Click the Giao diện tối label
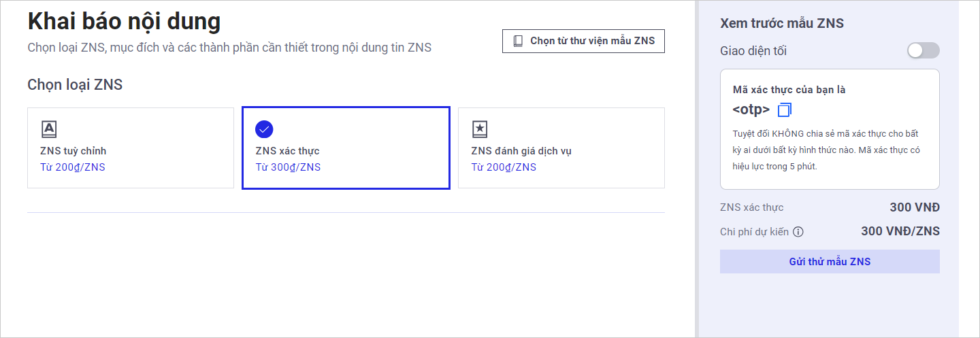The height and width of the screenshot is (338, 980). click(753, 50)
